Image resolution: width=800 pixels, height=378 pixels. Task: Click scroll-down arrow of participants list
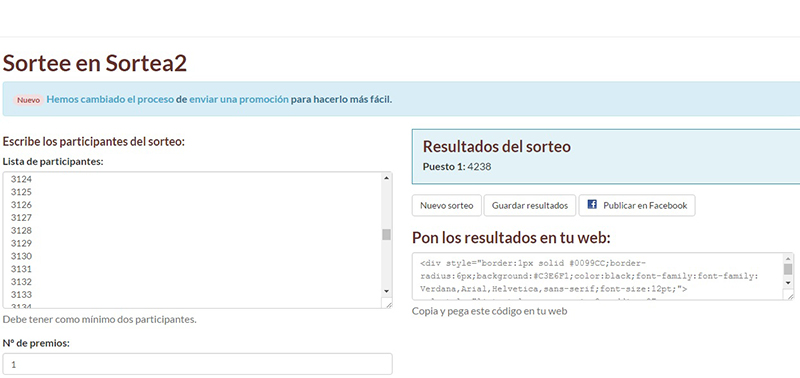[386, 291]
